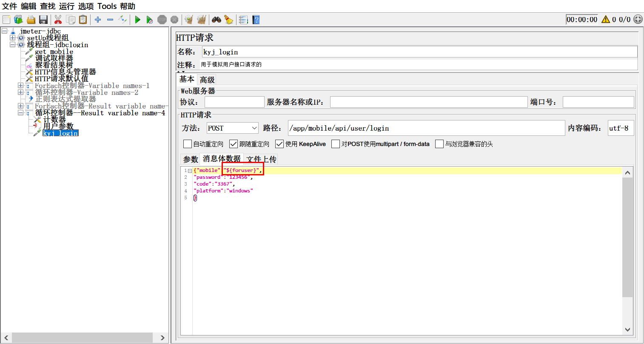
Task: Uncheck the 使用 KeepAlive checkbox
Action: 279,144
